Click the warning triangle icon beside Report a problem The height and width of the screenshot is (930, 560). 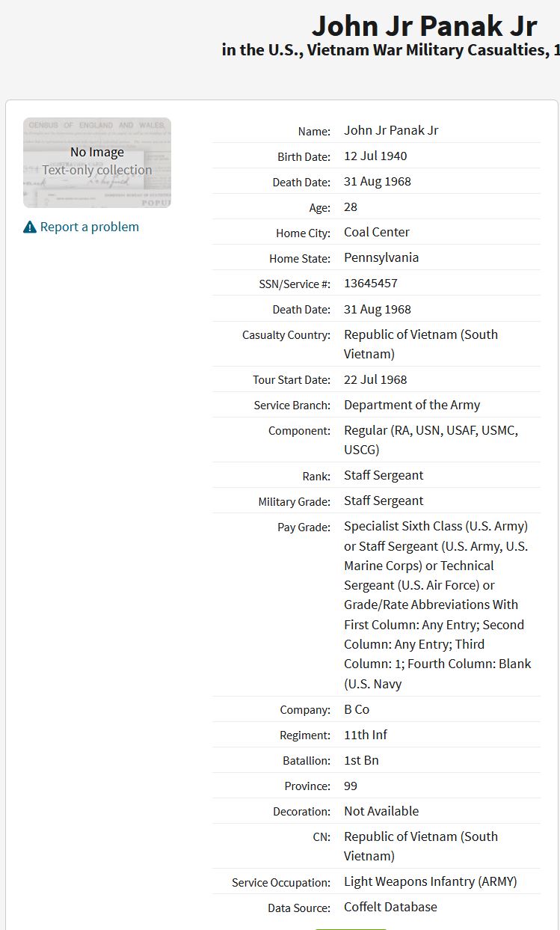coord(30,227)
